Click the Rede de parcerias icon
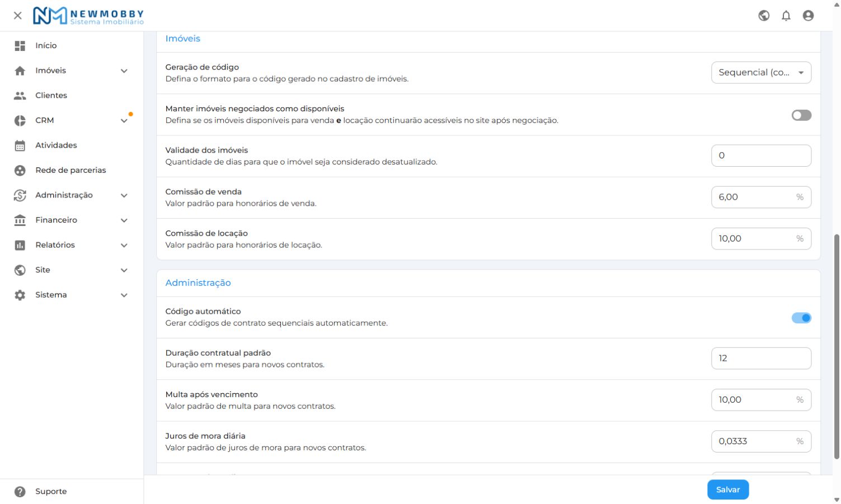 20,171
